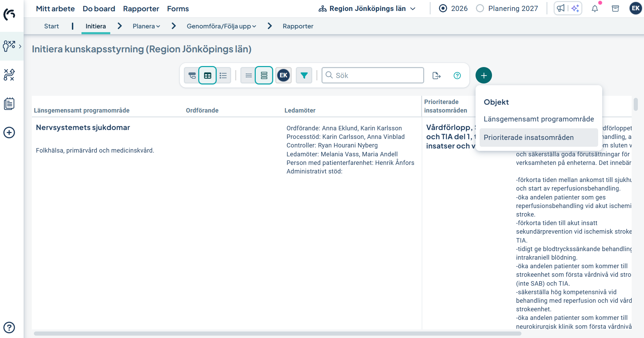
Task: Toggle compact row density
Action: click(249, 76)
